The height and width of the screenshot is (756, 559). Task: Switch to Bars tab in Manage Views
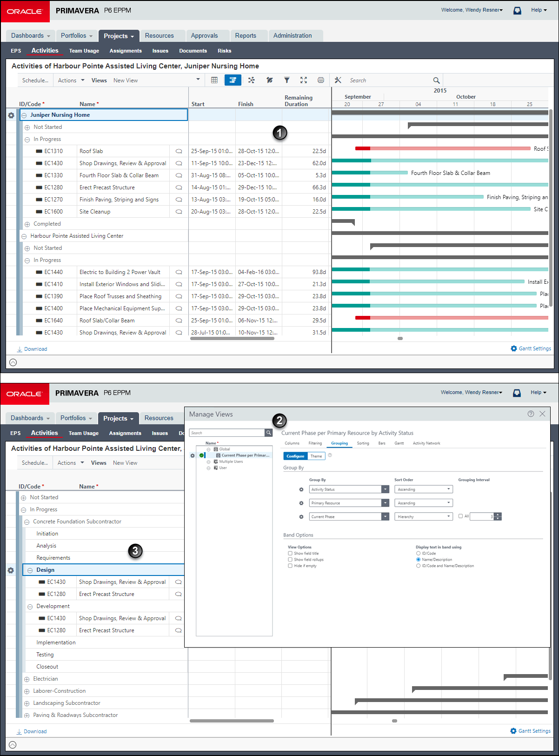(x=382, y=443)
